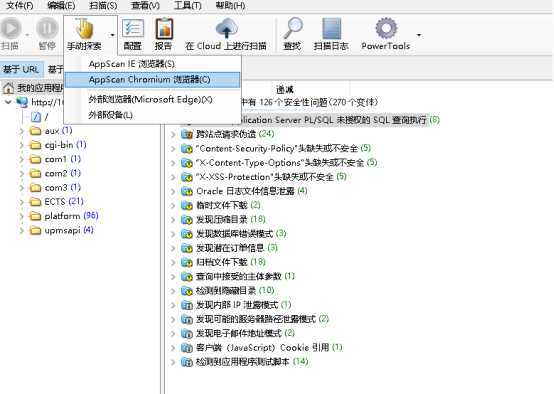
Task: Click the PowerTools gear icon
Action: [386, 28]
